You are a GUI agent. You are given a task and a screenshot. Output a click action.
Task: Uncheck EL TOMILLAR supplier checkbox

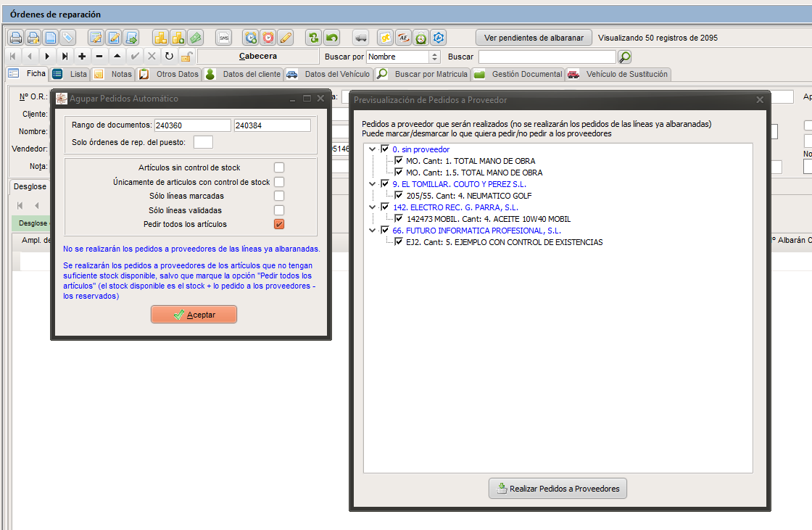[x=385, y=184]
